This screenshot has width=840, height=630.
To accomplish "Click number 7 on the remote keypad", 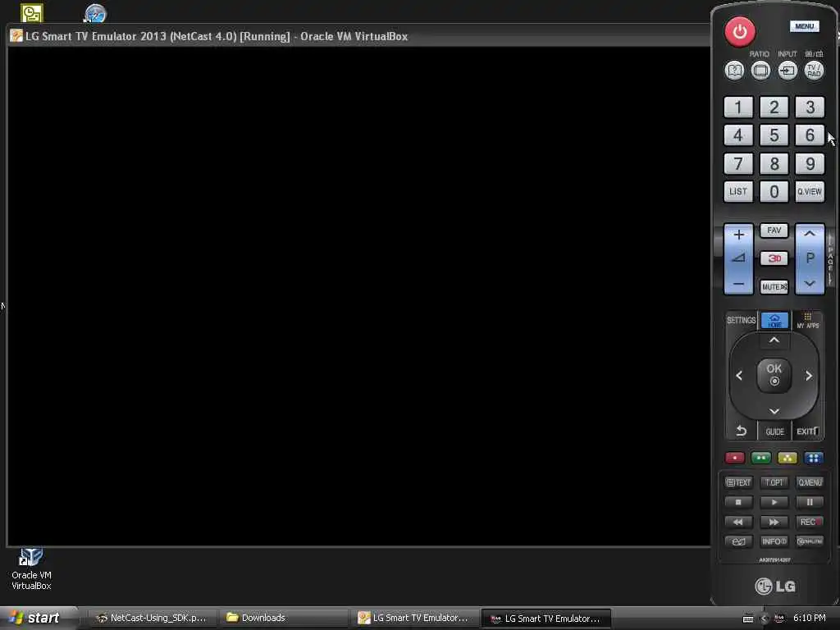I will click(x=738, y=163).
